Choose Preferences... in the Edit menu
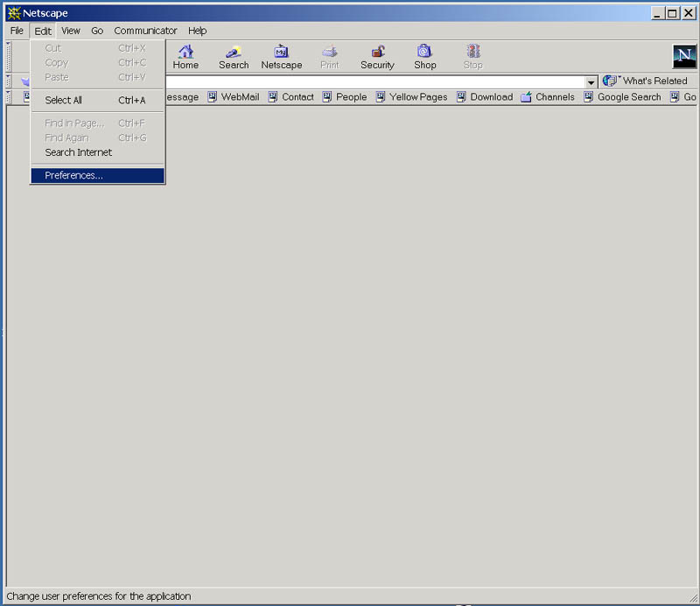 tap(98, 176)
